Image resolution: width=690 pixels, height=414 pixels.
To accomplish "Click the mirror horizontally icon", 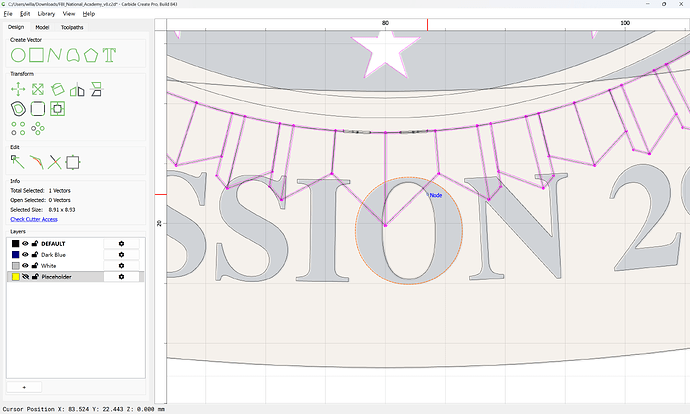I will tap(77, 89).
